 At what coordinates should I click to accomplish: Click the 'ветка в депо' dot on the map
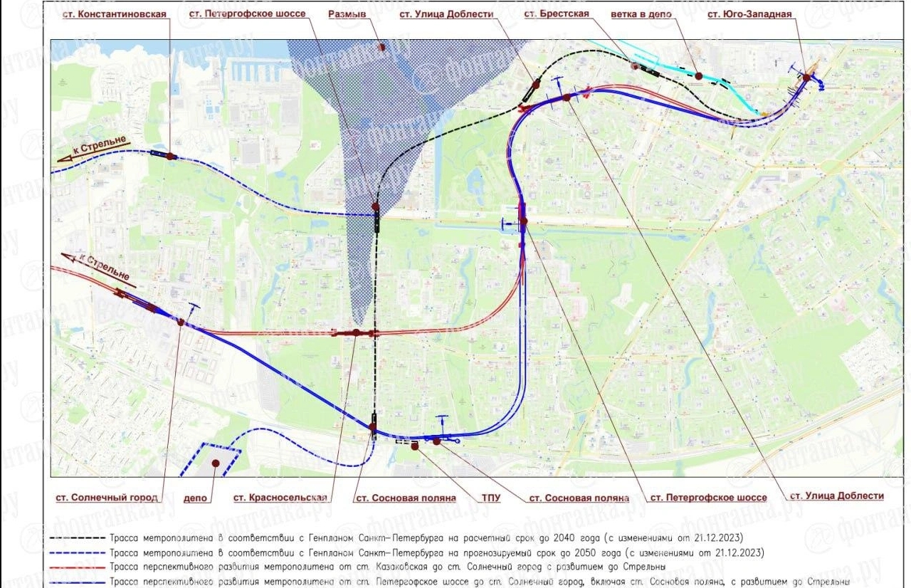coord(699,75)
